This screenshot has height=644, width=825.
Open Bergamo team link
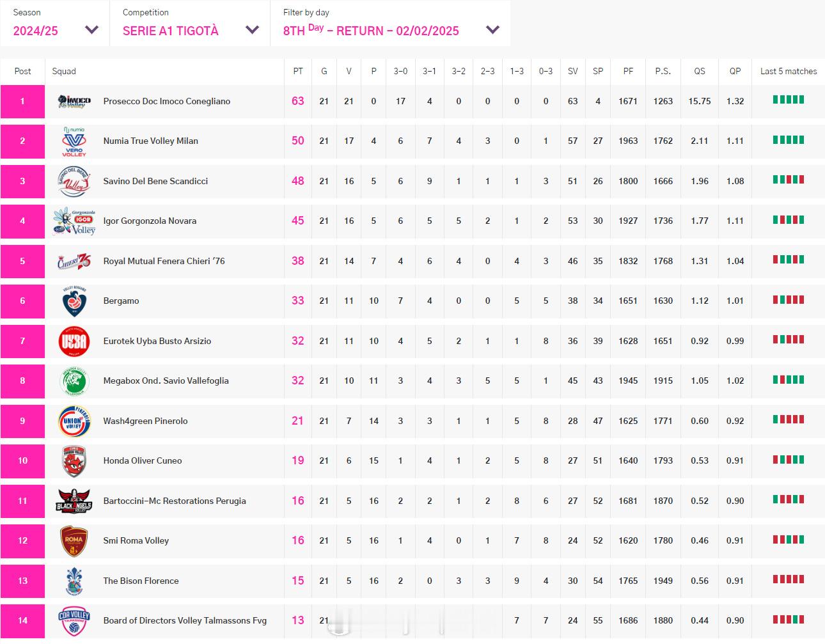(121, 301)
